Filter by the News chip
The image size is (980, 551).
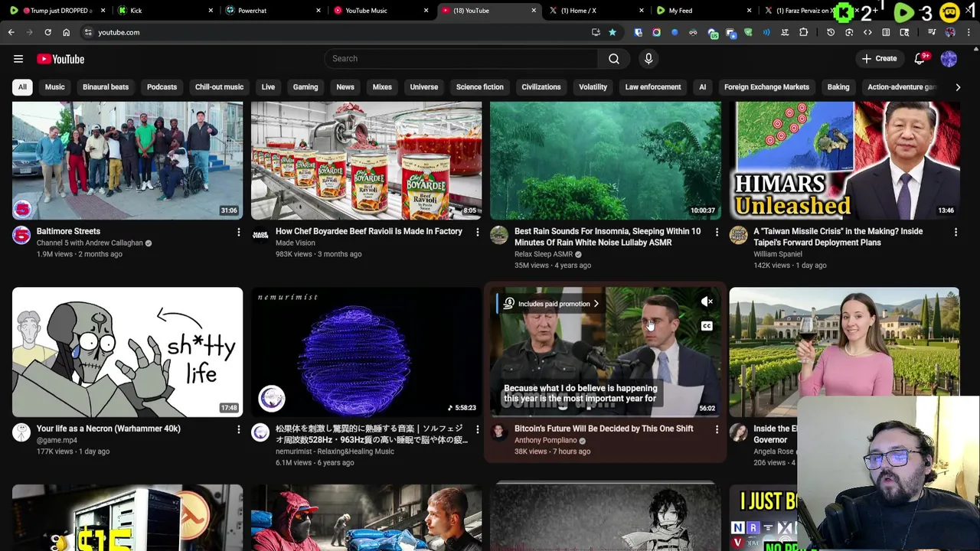(345, 87)
